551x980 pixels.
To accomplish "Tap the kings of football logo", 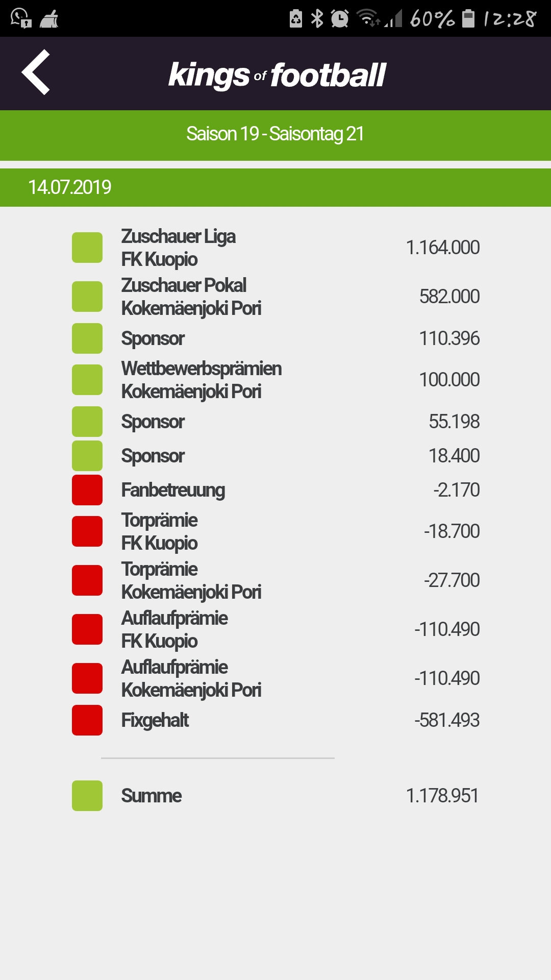I will (x=277, y=75).
